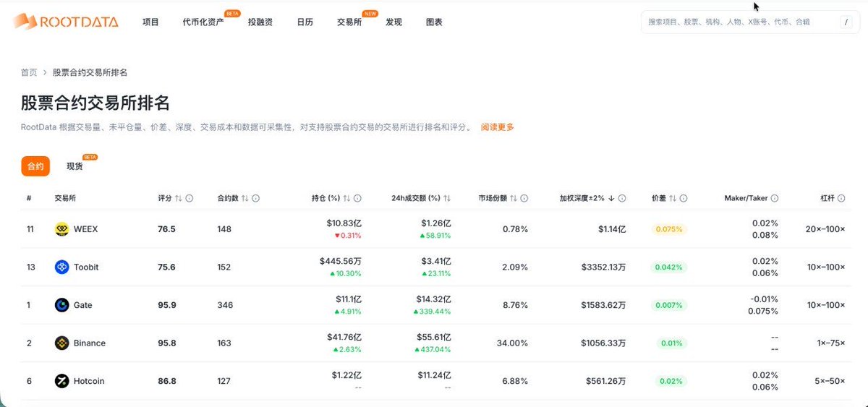Screen dimensions: 868x407
Task: Open the 交易所 menu
Action: [x=349, y=22]
